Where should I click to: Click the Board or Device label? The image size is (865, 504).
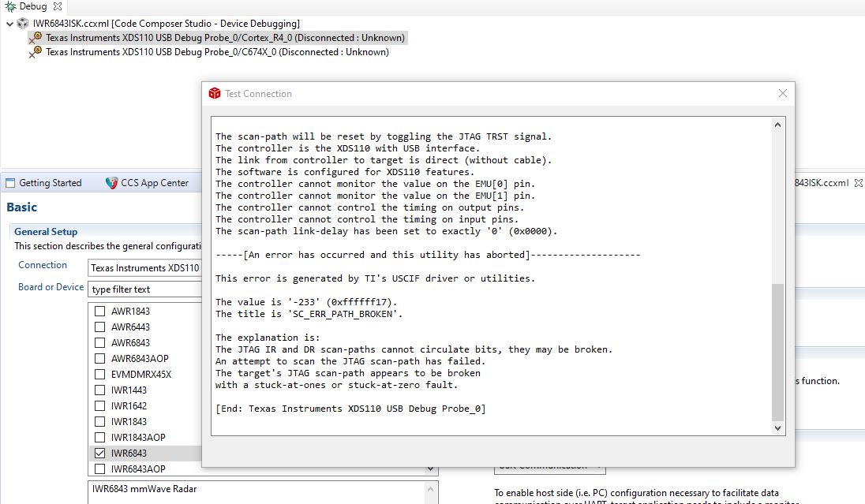[51, 287]
